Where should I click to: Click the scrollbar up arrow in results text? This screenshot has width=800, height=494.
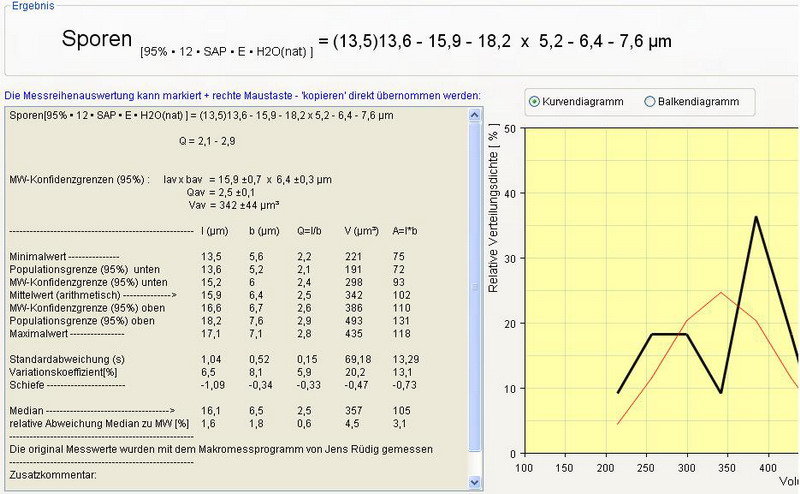475,113
